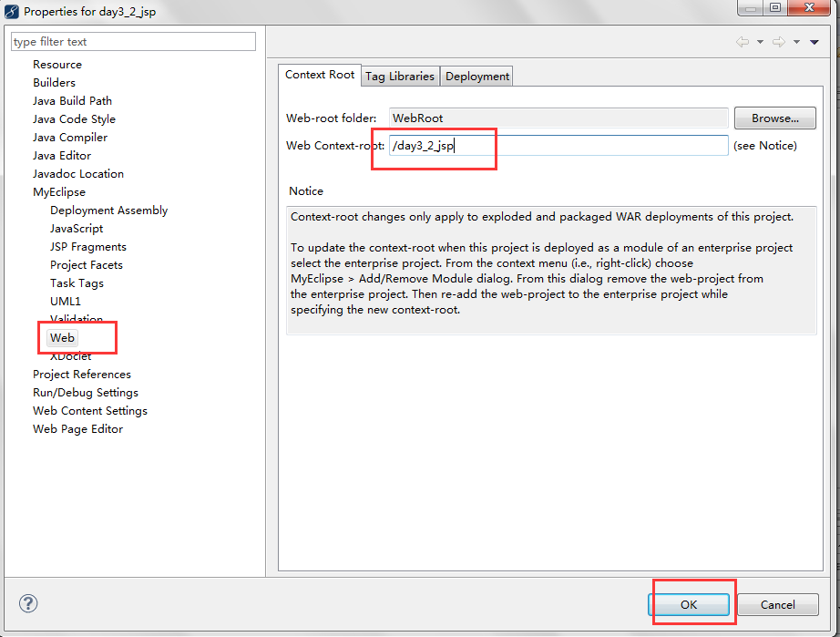Select Builders in the properties tree

pos(54,83)
